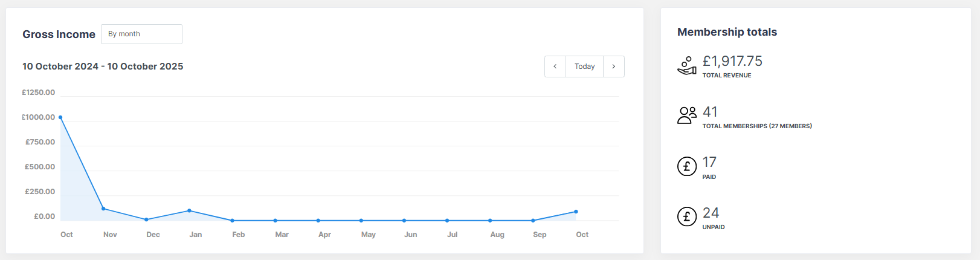Click the Nov data point on chart
This screenshot has width=980, height=260.
tap(103, 209)
